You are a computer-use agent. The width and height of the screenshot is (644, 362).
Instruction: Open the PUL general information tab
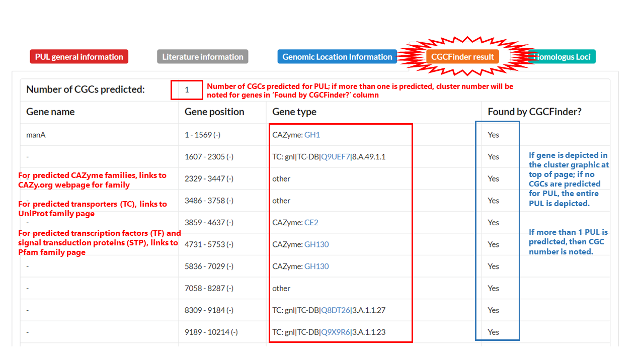click(x=79, y=57)
